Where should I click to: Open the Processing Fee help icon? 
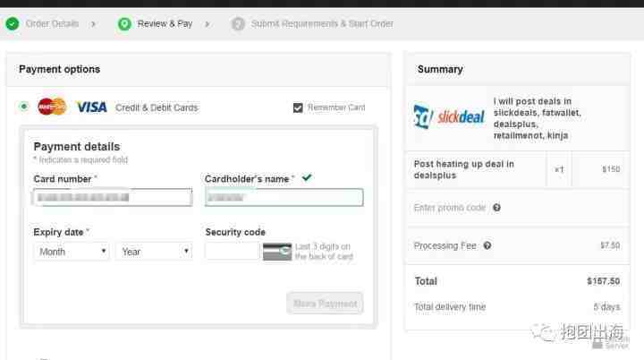tap(487, 245)
